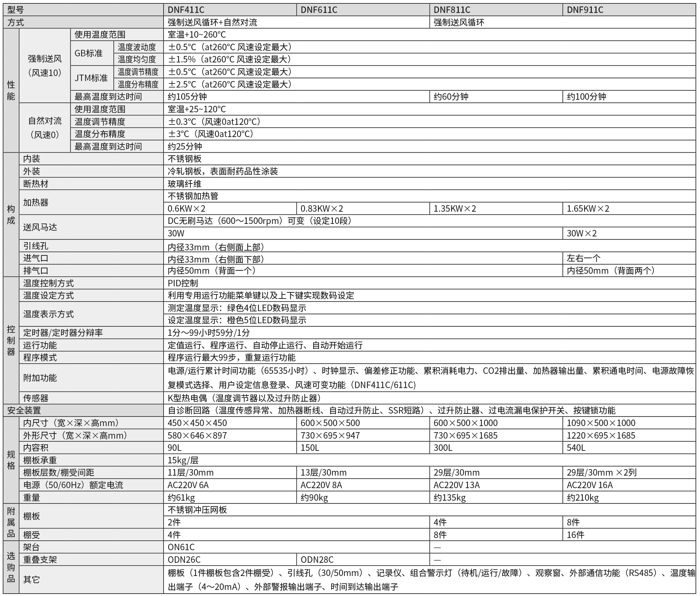Click the DNF411C model header cell
Viewport: 700px width, 596px height.
coord(230,10)
